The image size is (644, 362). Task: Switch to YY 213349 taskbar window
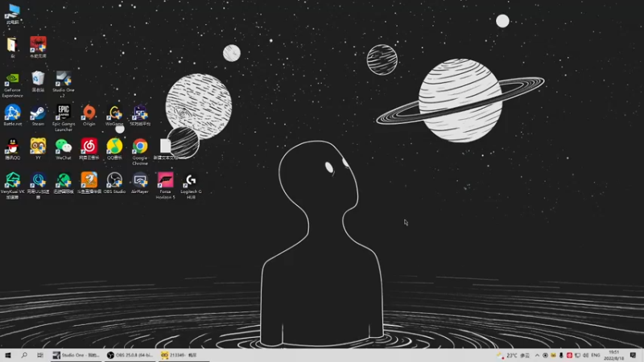click(184, 355)
